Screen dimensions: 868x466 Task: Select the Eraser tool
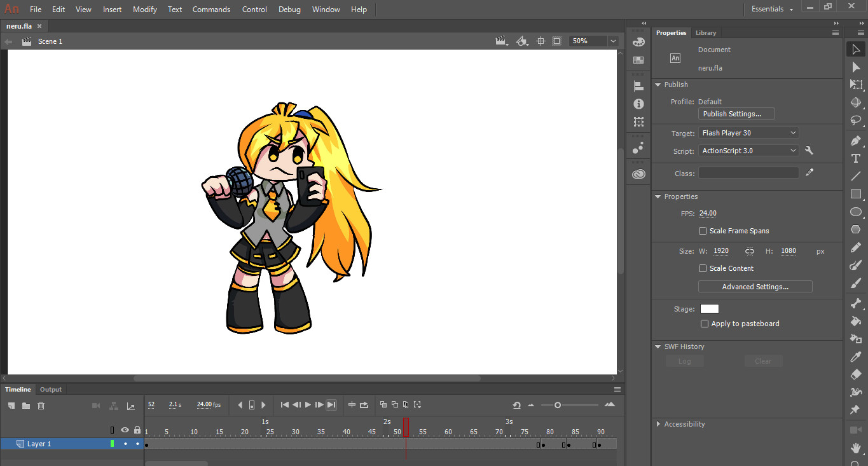(856, 374)
